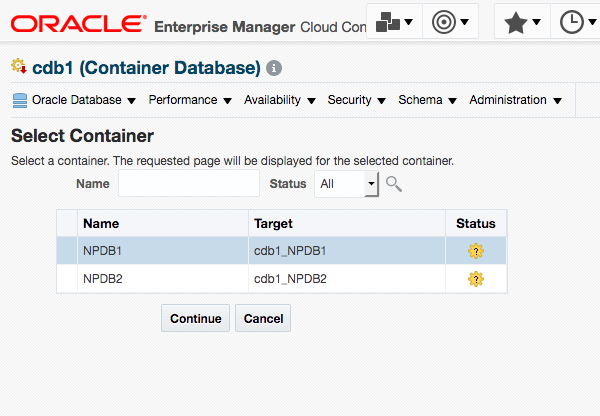Screen dimensions: 600x416
Task: Expand the Administration menu
Action: [x=515, y=100]
